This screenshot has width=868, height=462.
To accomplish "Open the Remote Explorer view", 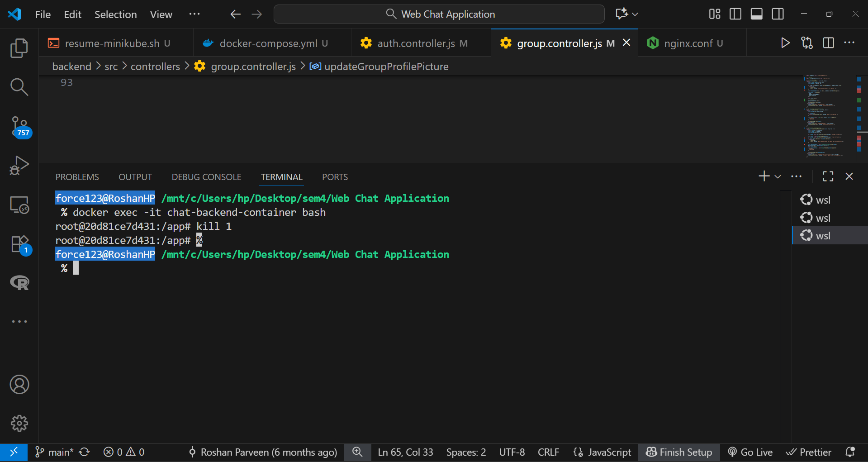I will (x=19, y=205).
